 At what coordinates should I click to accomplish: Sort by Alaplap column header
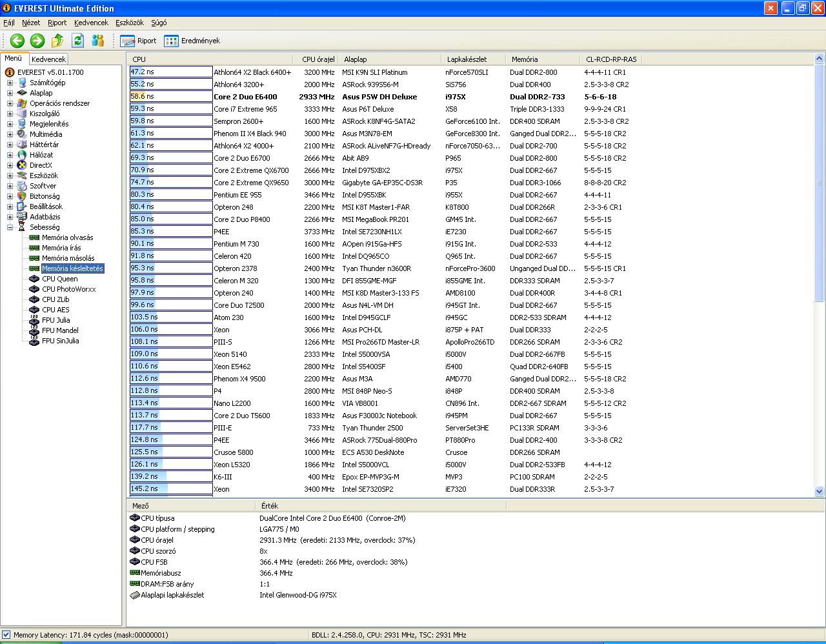pos(390,59)
